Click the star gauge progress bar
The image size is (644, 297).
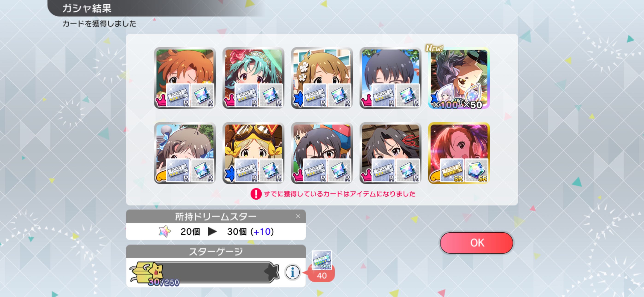tap(204, 272)
